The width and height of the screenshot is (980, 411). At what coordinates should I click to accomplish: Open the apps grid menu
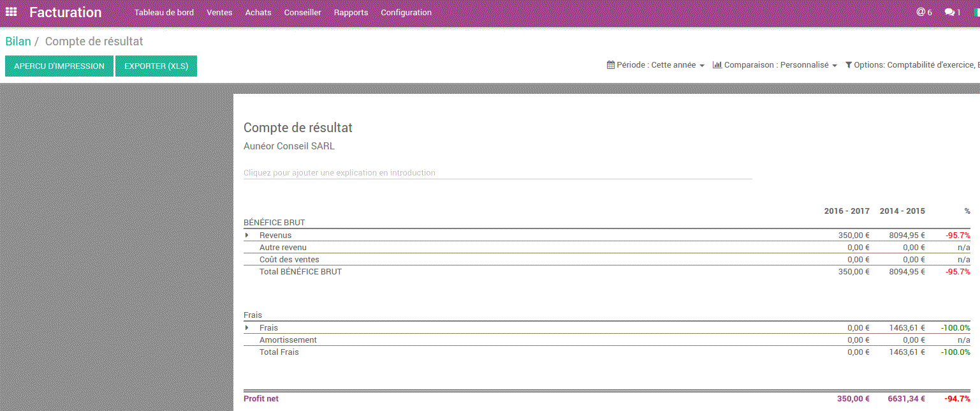click(11, 11)
